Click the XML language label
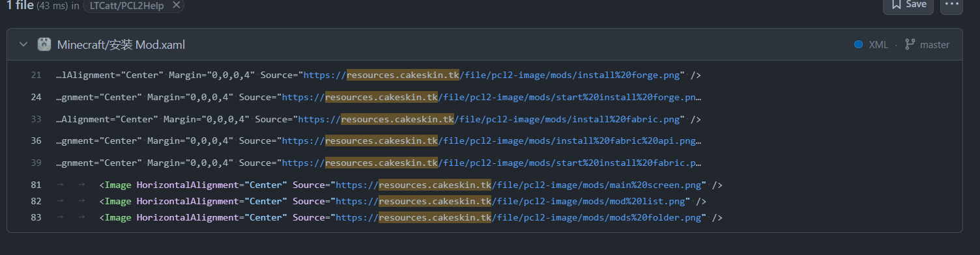This screenshot has height=255, width=980. click(x=878, y=45)
